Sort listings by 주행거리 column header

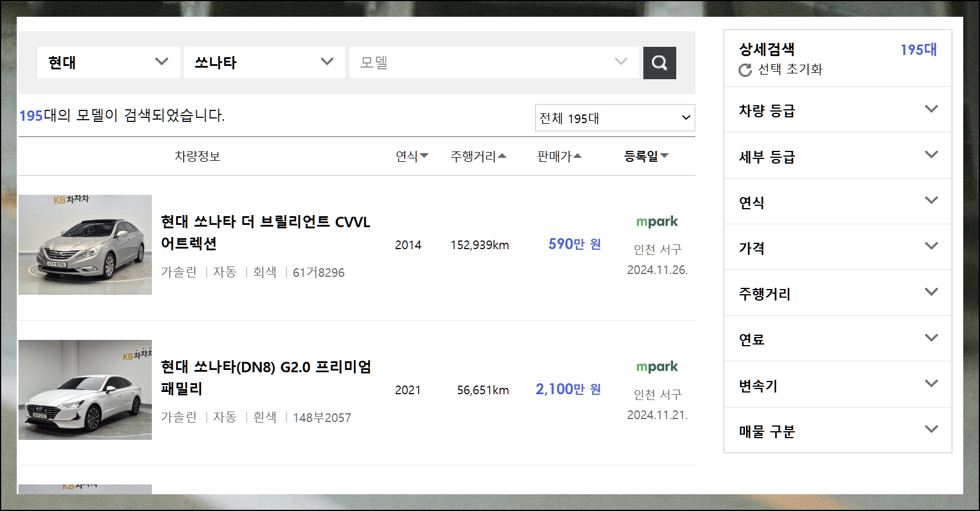click(x=478, y=156)
